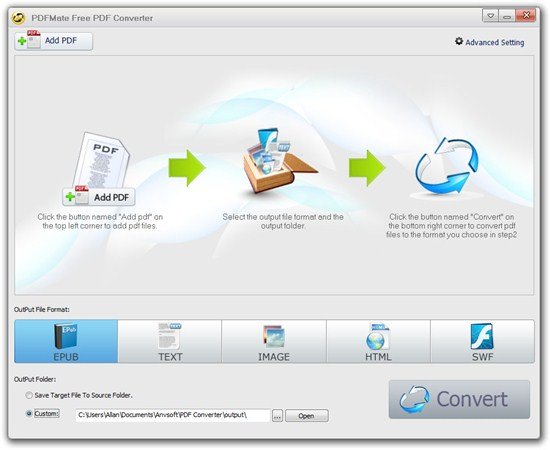Select TEXT output format
Viewport: 550px width, 450px height.
click(x=170, y=341)
